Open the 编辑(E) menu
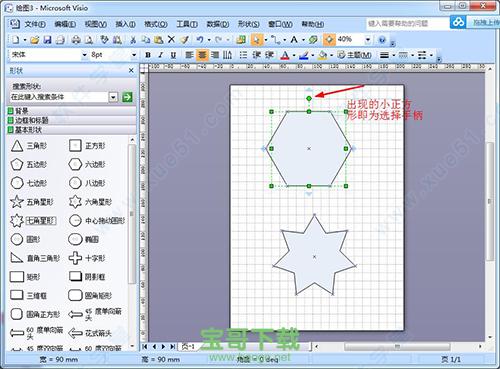 pyautogui.click(x=65, y=24)
